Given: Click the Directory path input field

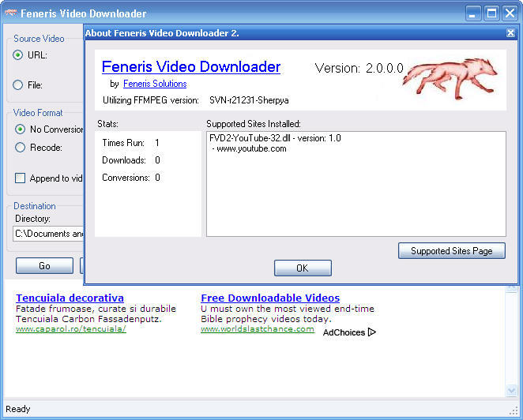Looking at the screenshot, I should tap(48, 234).
